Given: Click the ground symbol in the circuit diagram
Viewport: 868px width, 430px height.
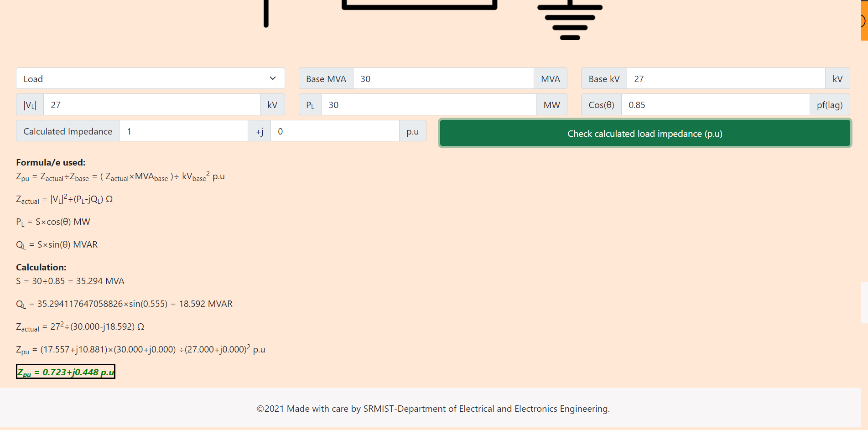Looking at the screenshot, I should [570, 21].
